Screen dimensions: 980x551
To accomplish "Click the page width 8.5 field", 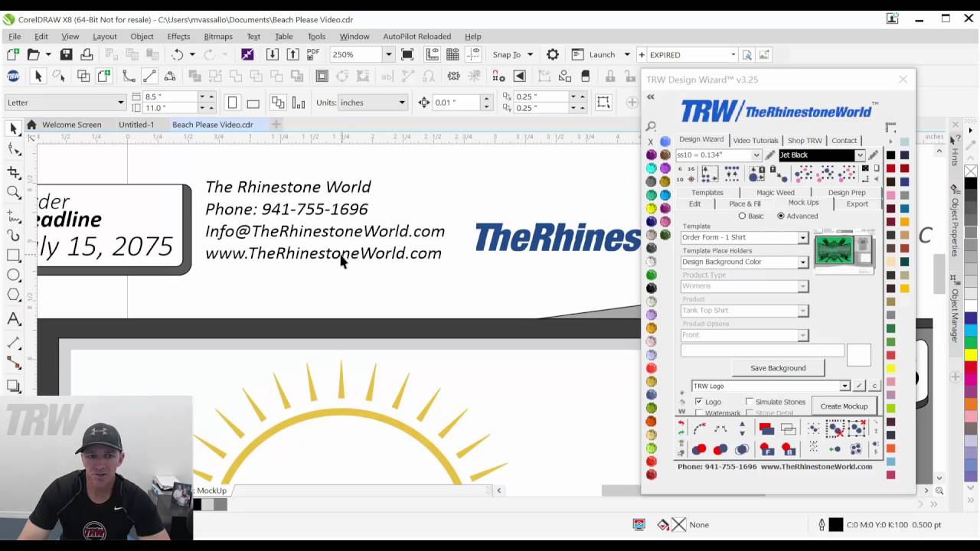I will pyautogui.click(x=170, y=97).
